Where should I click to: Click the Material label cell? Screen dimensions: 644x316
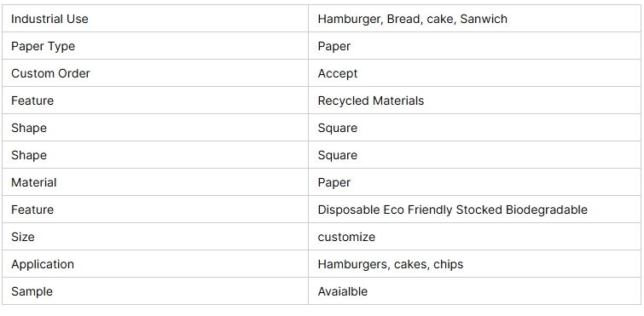point(155,182)
